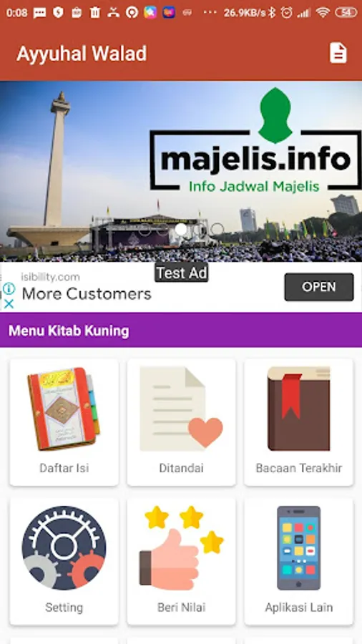Tap the alarm clock status icon
This screenshot has height=644, width=362.
click(x=286, y=13)
